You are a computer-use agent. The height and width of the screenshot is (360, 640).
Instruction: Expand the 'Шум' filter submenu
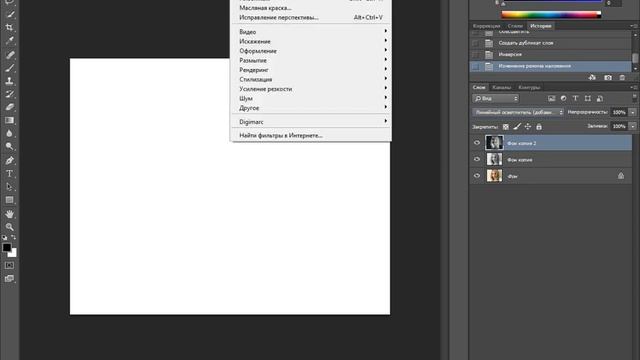[x=311, y=98]
